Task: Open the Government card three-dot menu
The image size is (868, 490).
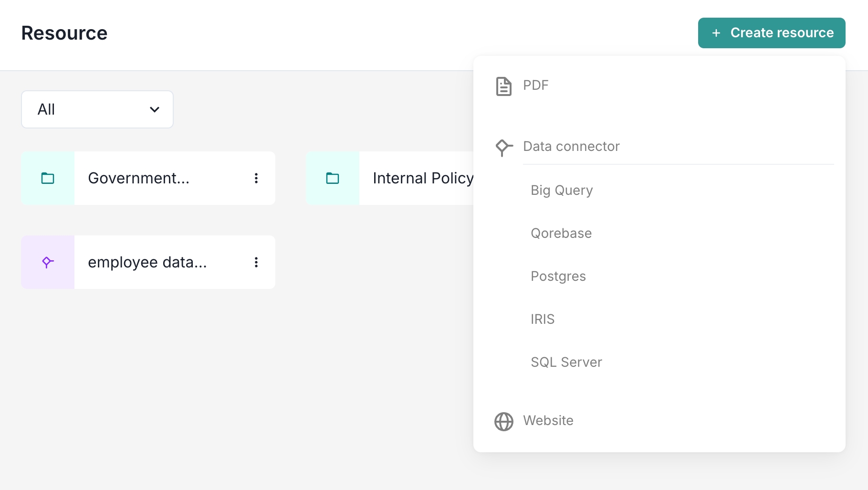Action: (x=256, y=178)
